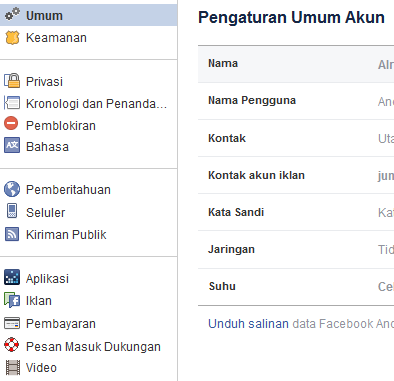The height and width of the screenshot is (381, 394).
Task: Expand the Nama Pengguna setting row
Action: (296, 101)
